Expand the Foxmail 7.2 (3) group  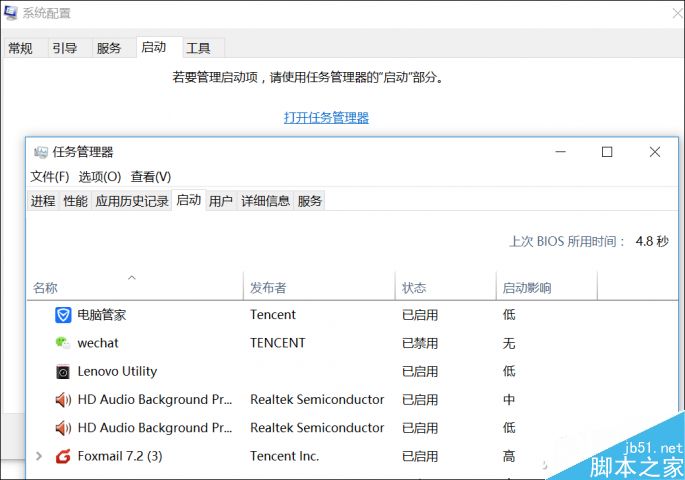click(x=39, y=456)
